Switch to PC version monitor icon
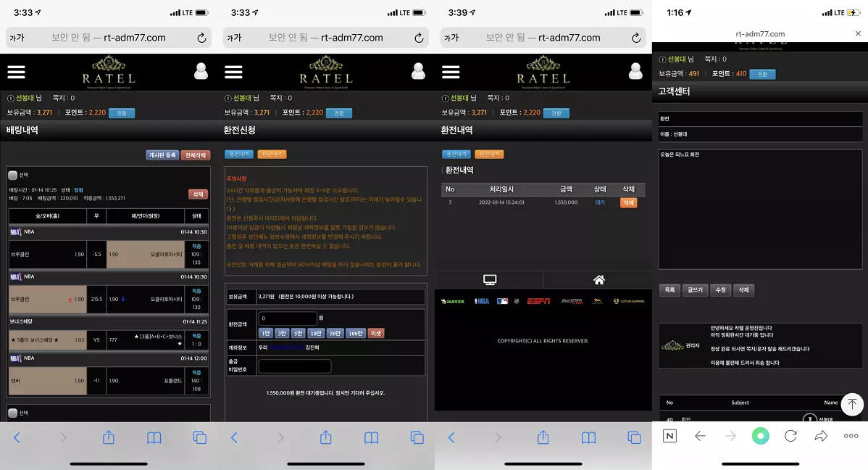The width and height of the screenshot is (868, 470). (489, 280)
